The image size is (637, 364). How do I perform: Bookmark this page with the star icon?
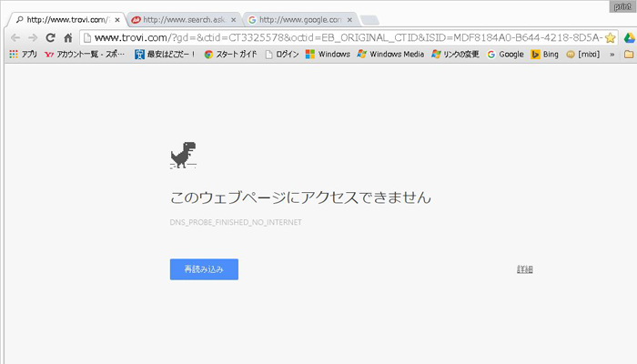click(x=610, y=38)
